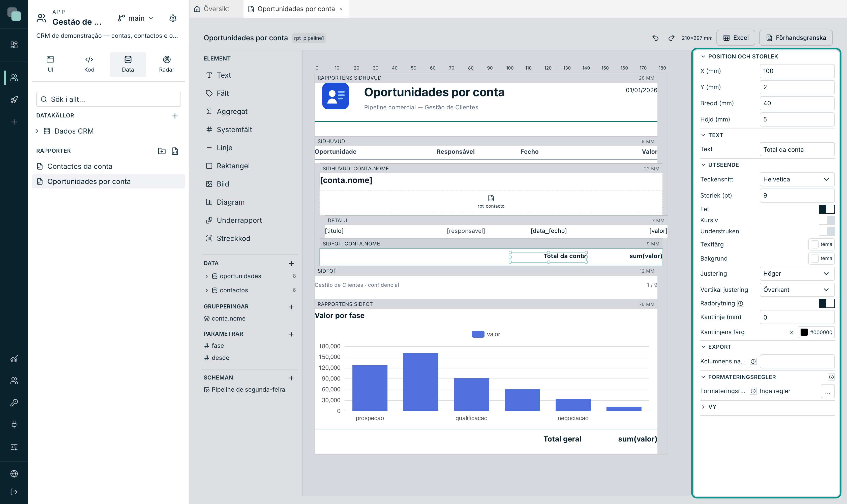The image size is (847, 504).
Task: Click the Sök i allt search field
Action: 108,99
